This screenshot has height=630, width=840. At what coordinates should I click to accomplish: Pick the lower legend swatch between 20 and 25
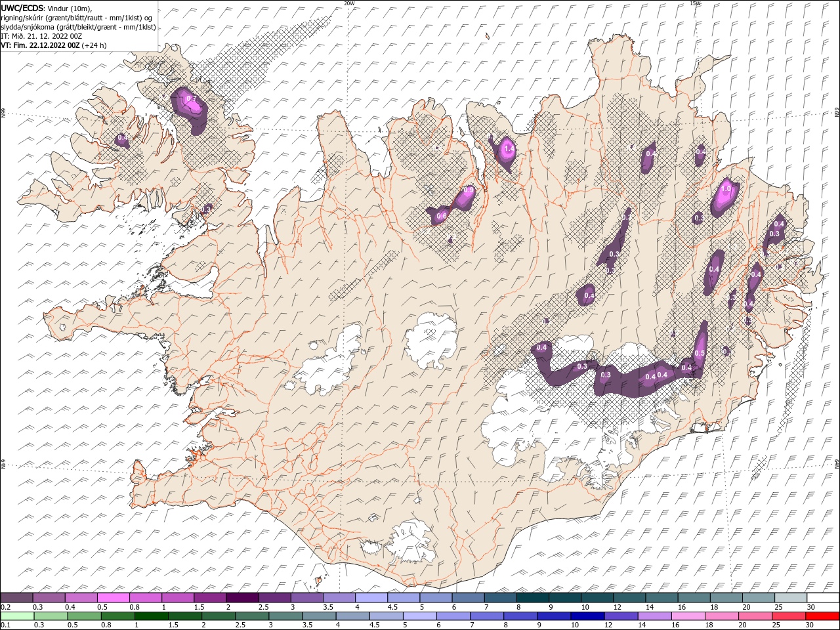(754, 616)
